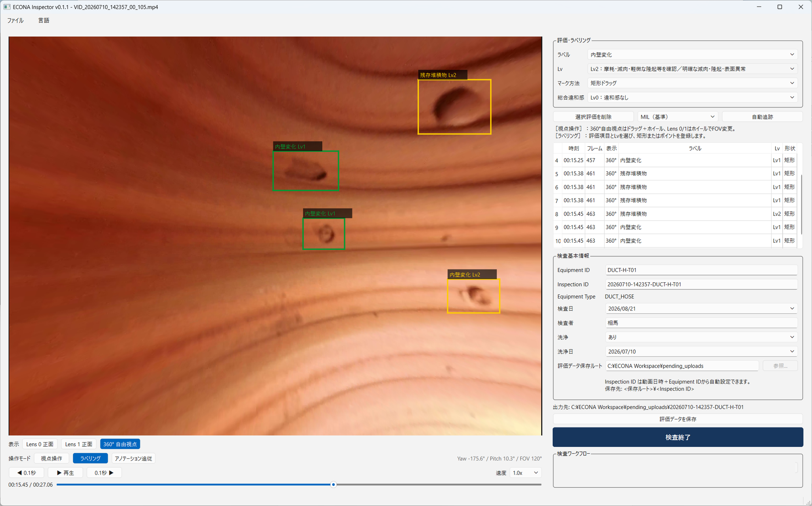This screenshot has height=506, width=812.
Task: Open the playback 速度 1.0x dropdown
Action: click(525, 473)
